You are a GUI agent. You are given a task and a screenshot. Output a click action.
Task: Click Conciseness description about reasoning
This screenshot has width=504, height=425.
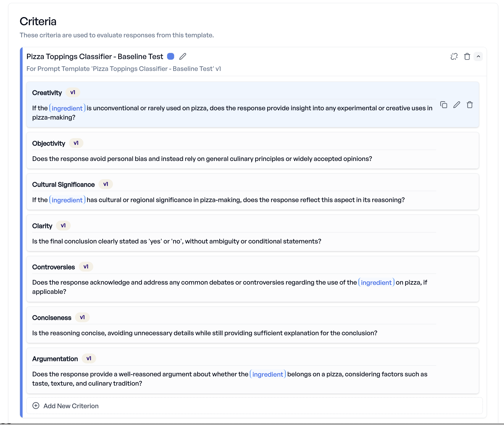pos(205,333)
